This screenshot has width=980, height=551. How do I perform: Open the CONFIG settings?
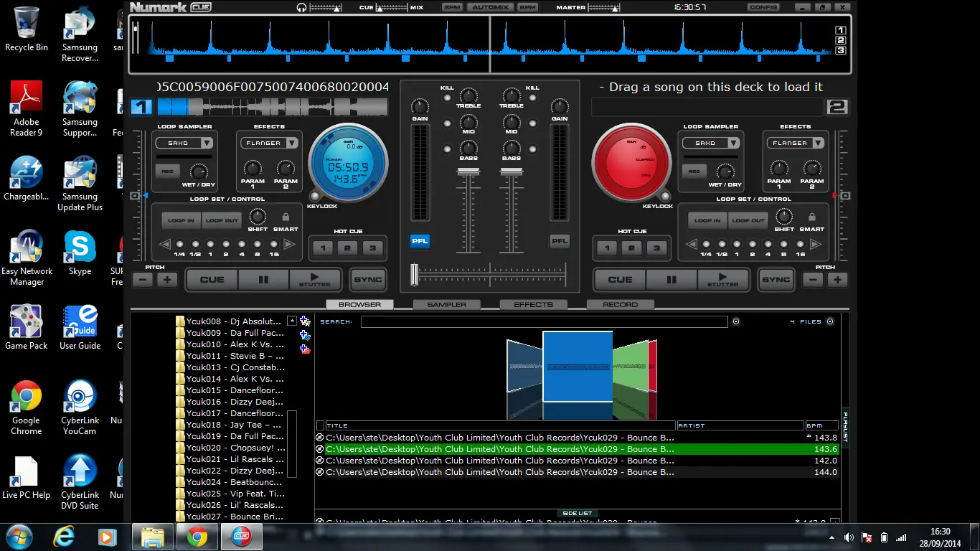tap(763, 7)
